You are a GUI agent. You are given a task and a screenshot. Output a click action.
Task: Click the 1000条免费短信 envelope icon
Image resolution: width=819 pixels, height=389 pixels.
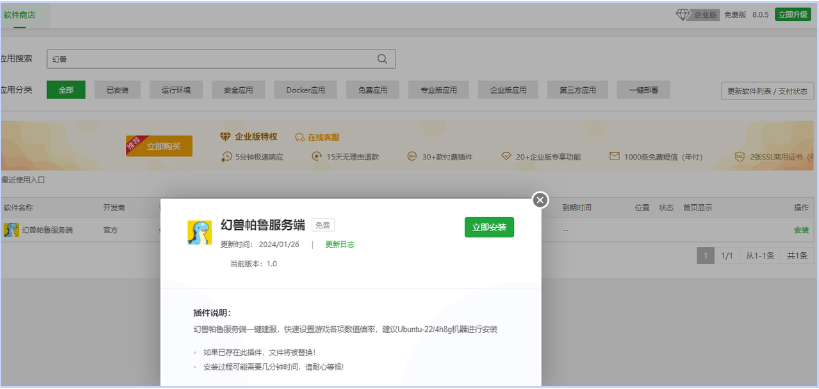614,156
